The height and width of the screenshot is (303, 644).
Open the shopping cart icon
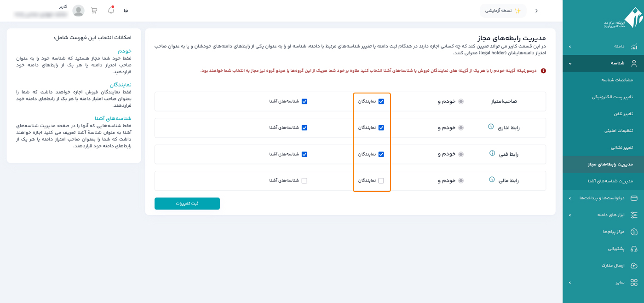point(94,11)
